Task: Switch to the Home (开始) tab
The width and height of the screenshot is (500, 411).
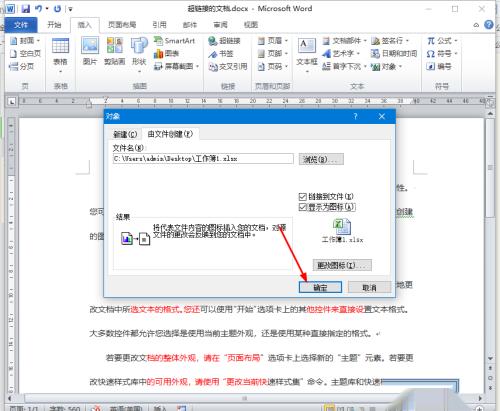Action: (54, 25)
